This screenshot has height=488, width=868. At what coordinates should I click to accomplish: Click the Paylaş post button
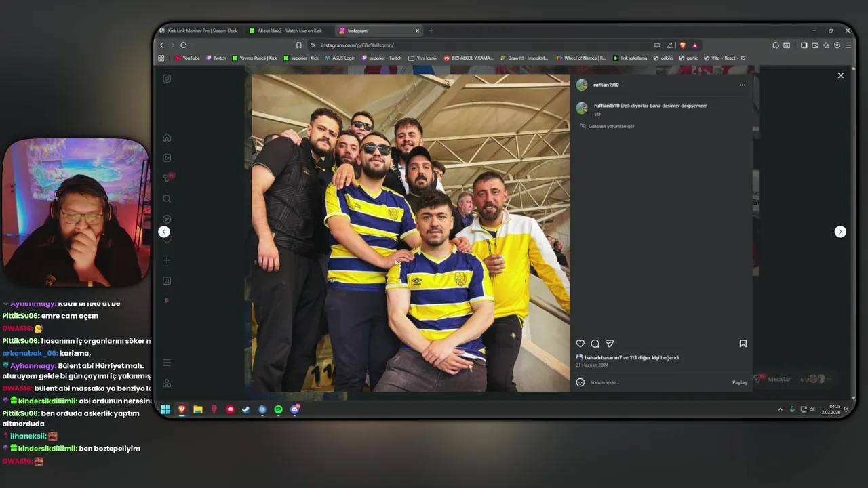point(739,382)
